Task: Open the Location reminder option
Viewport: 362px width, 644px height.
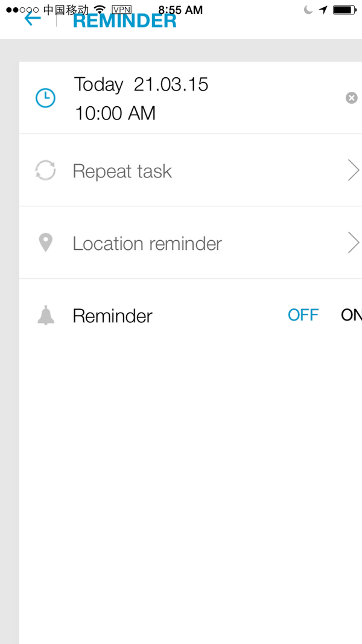Action: [191, 243]
